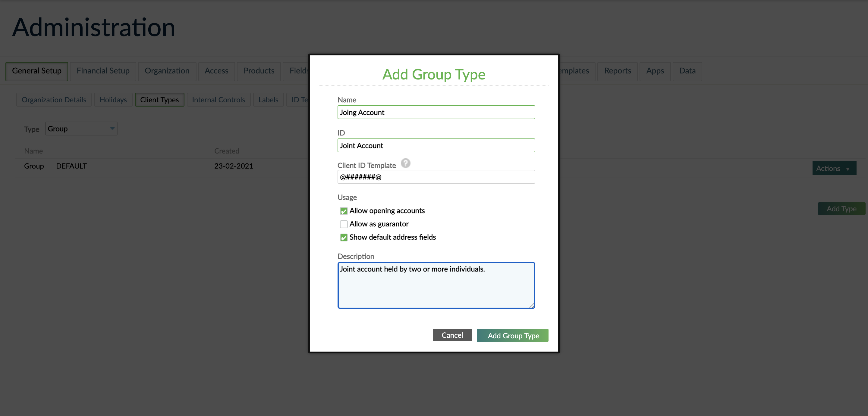Enable the Allow as guarantor checkbox
868x416 pixels.
coord(344,224)
